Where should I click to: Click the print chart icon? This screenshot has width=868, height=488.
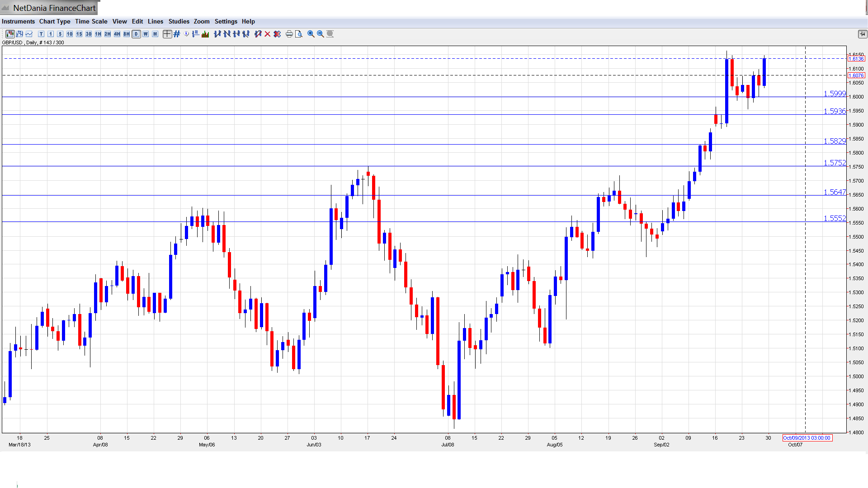pyautogui.click(x=289, y=34)
